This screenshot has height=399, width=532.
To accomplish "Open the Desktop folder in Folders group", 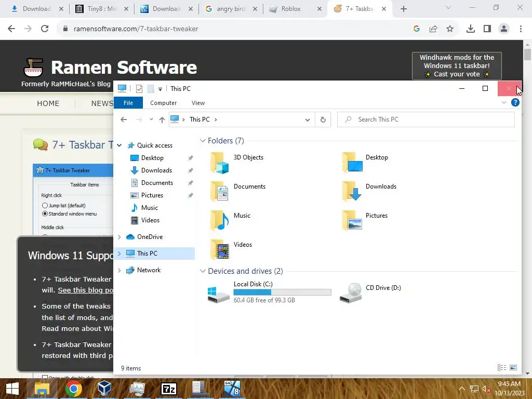I will (x=365, y=162).
